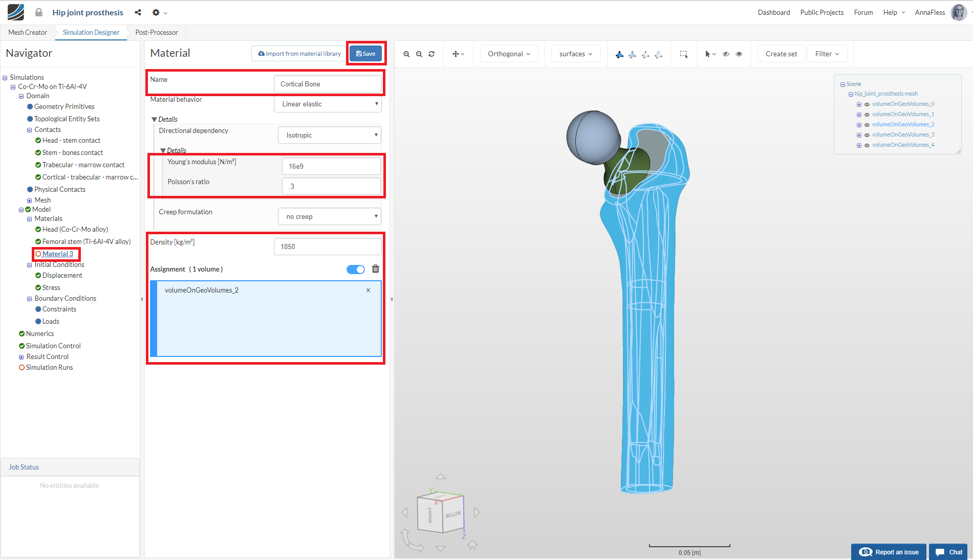Switch to the Post-Processor tab
The height and width of the screenshot is (560, 973).
pos(157,33)
